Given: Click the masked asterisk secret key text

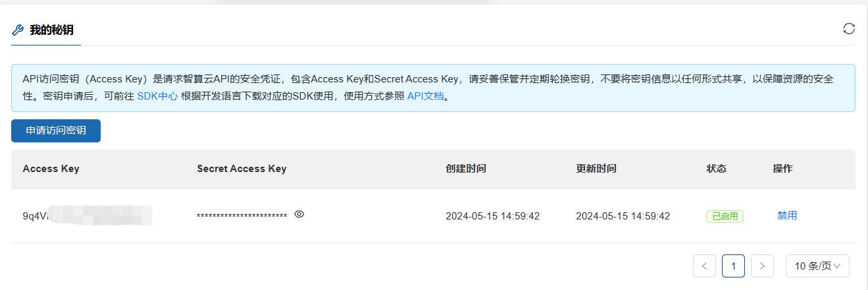Looking at the screenshot, I should (242, 216).
